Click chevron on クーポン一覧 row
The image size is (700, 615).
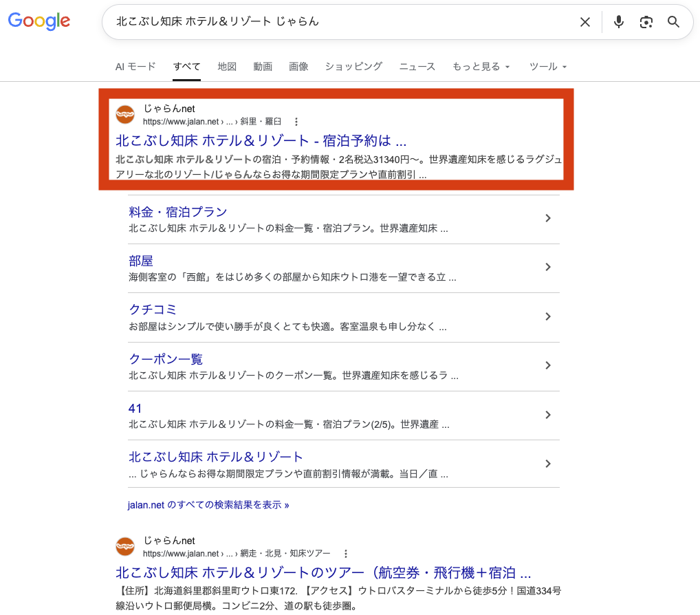point(548,365)
